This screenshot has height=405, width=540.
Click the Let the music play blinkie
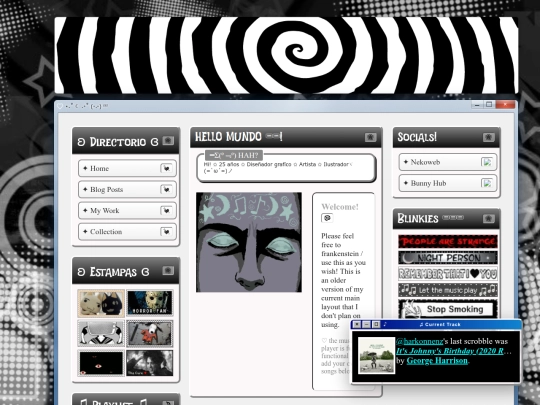pos(448,290)
